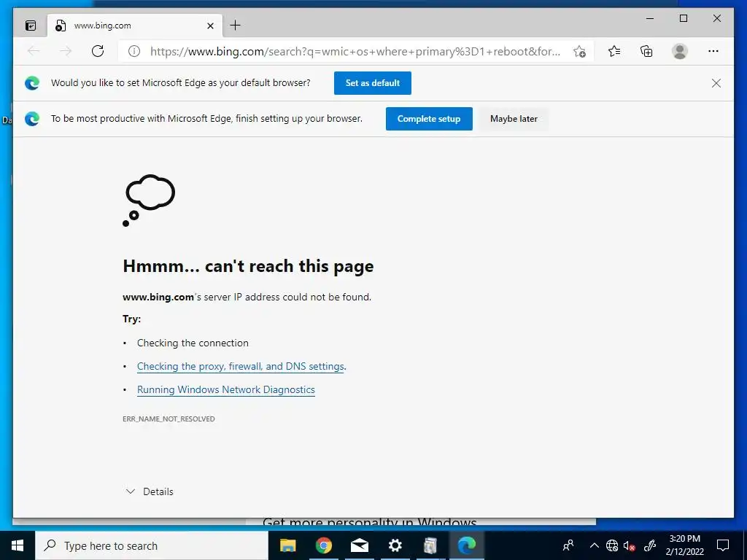This screenshot has height=560, width=747.
Task: Click Maybe later button
Action: click(514, 119)
